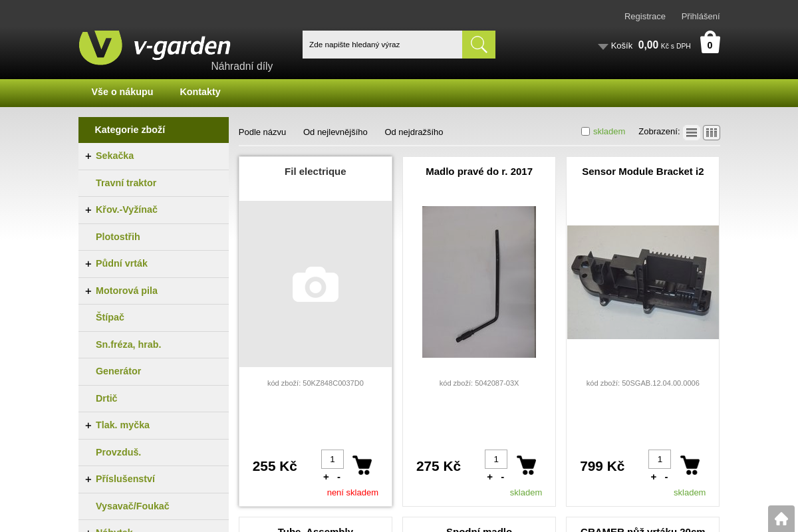Expand the Příslušenství category

(x=88, y=479)
